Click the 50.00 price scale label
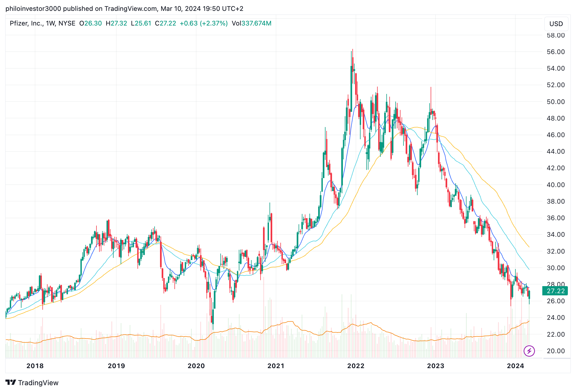Screen dimensions: 576x392 click(556, 102)
